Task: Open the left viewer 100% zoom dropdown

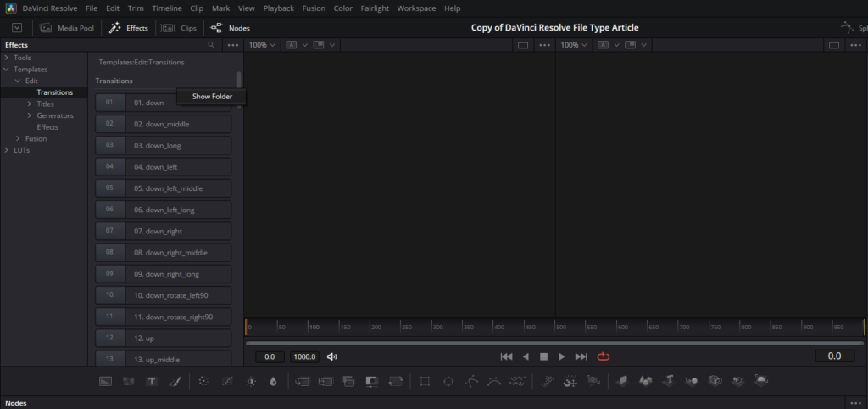Action: pyautogui.click(x=262, y=45)
